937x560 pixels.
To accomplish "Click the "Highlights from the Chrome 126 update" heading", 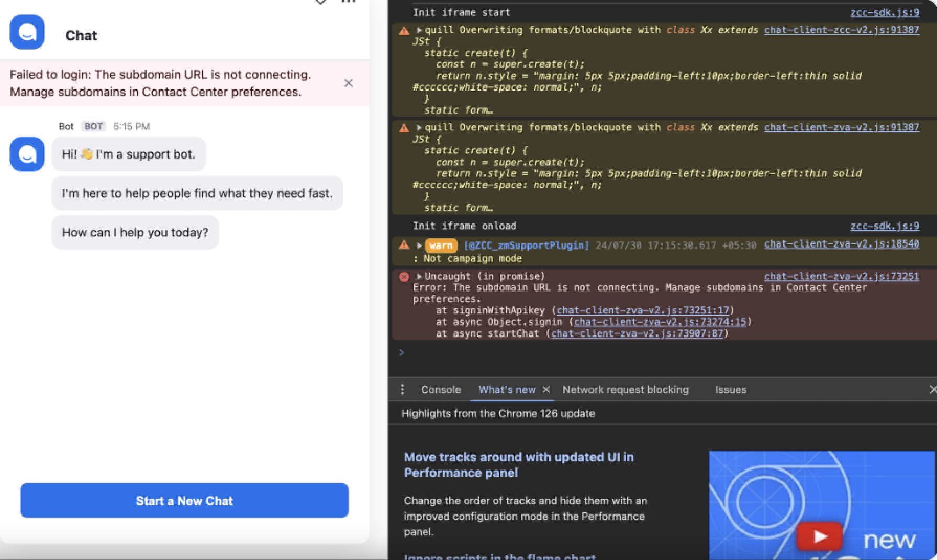I will [x=498, y=413].
